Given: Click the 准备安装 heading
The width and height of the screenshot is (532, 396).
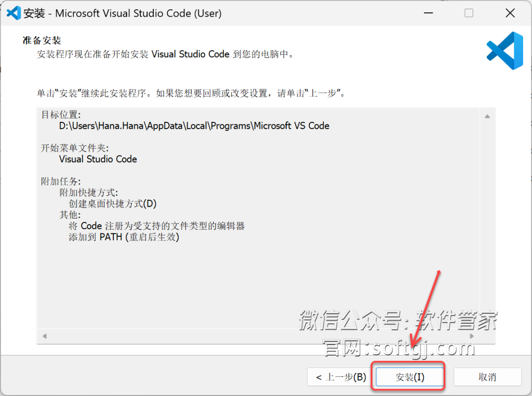Looking at the screenshot, I should (x=42, y=40).
